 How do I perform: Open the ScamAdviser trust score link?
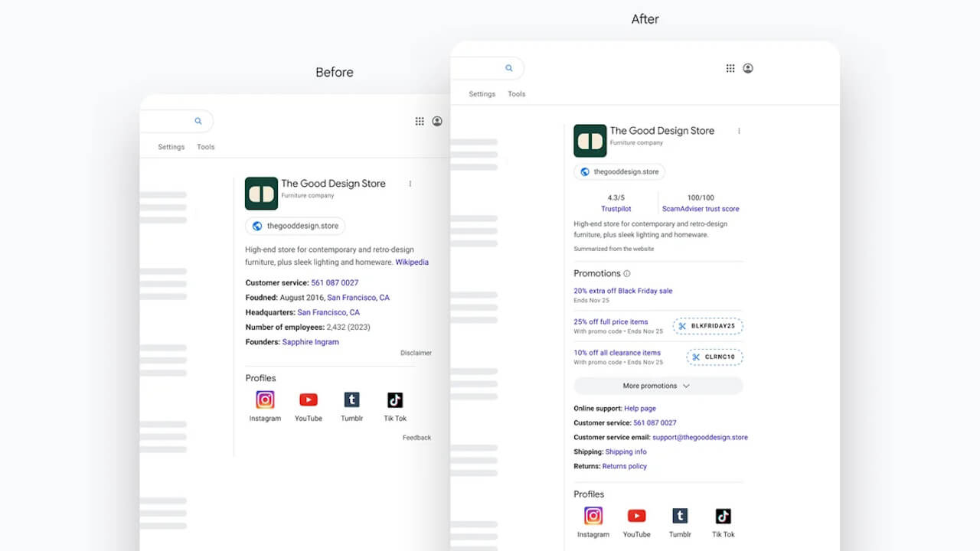point(701,208)
